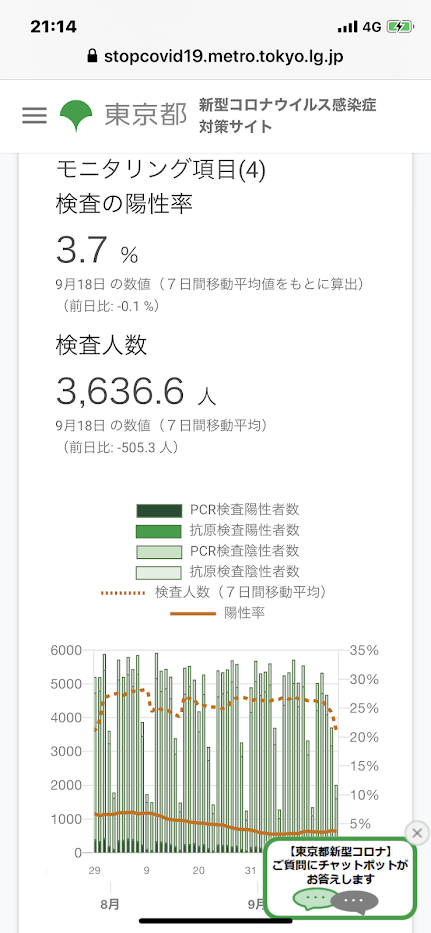Tap the 21:14 clock in status bar
The width and height of the screenshot is (431, 933).
(54, 27)
